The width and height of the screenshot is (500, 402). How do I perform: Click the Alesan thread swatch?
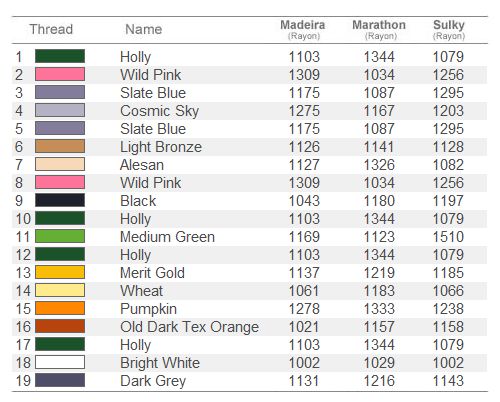click(60, 164)
